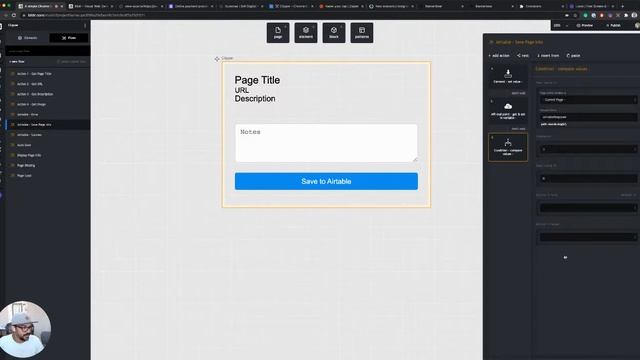Select the API endpoint cloud action card
Screen dimensions: 640x360
click(508, 110)
